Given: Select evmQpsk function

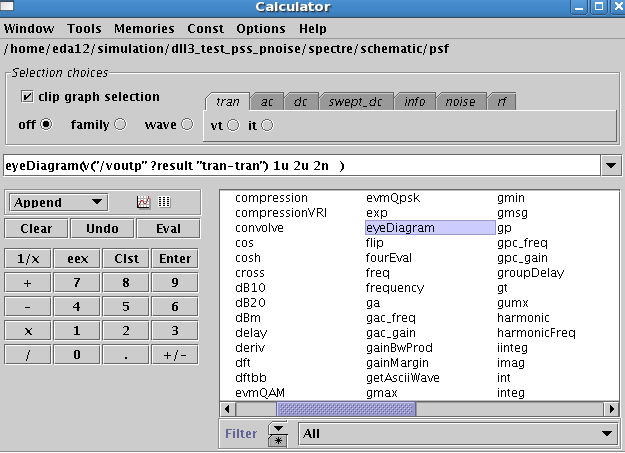Looking at the screenshot, I should (x=393, y=198).
